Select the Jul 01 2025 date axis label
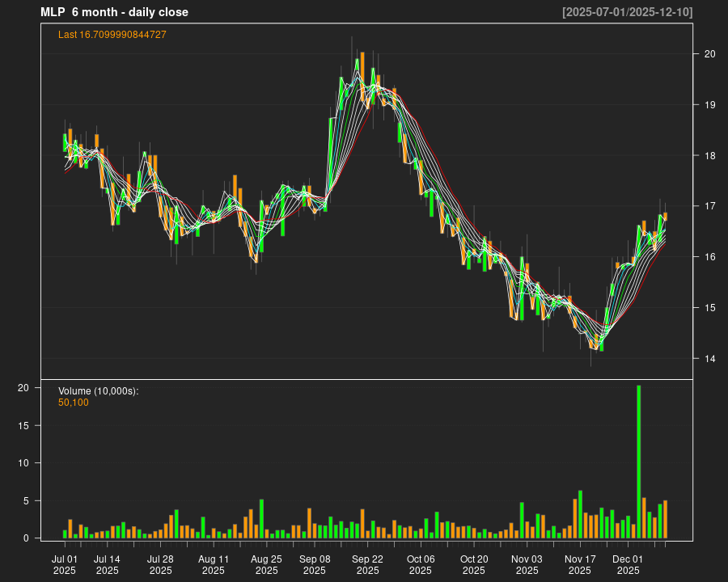This screenshot has height=582, width=728. tap(65, 564)
